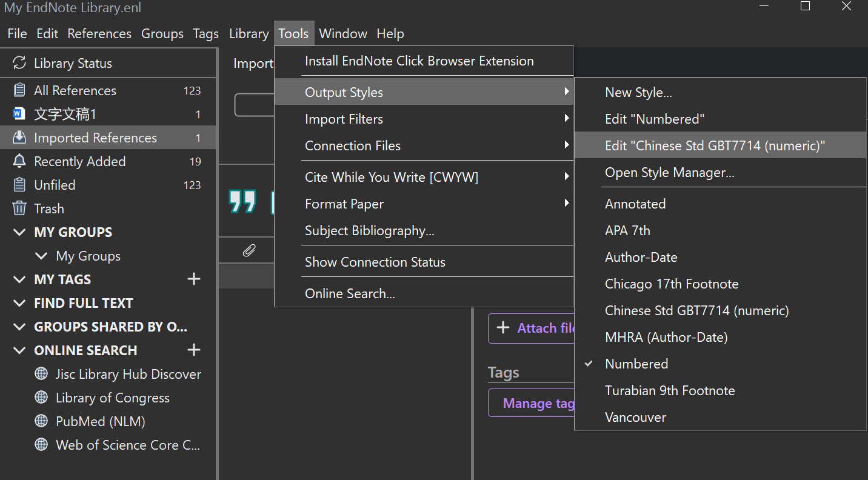This screenshot has height=480, width=868.
Task: Click the Unfiled clipboard icon
Action: click(x=19, y=185)
